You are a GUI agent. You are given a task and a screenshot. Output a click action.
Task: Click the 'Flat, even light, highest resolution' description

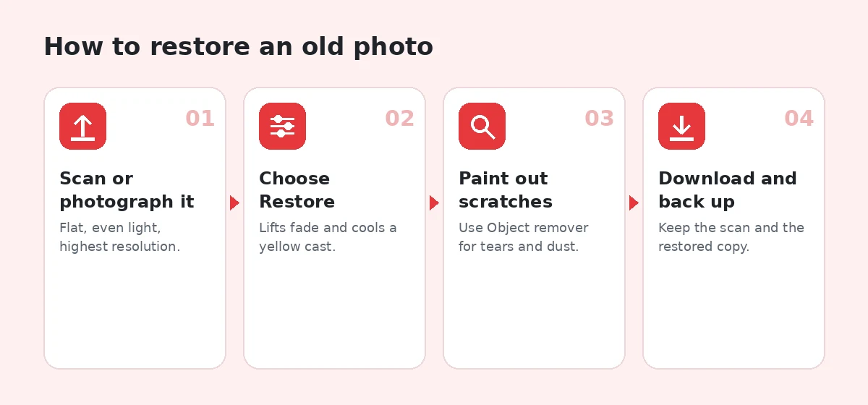pos(120,237)
